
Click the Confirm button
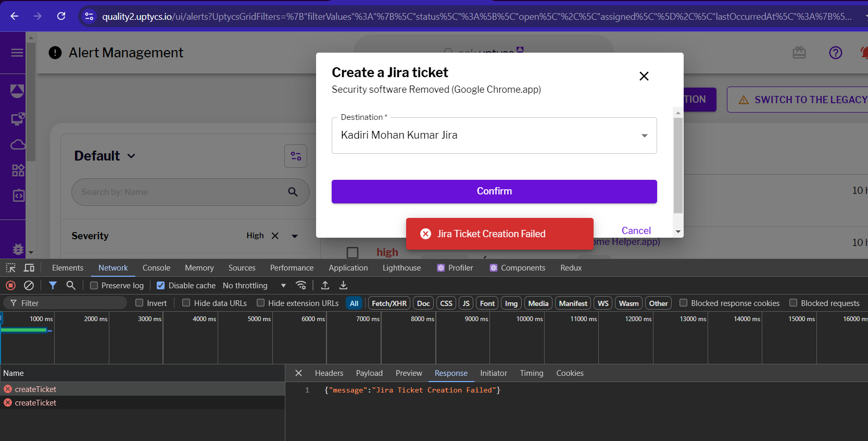click(494, 191)
